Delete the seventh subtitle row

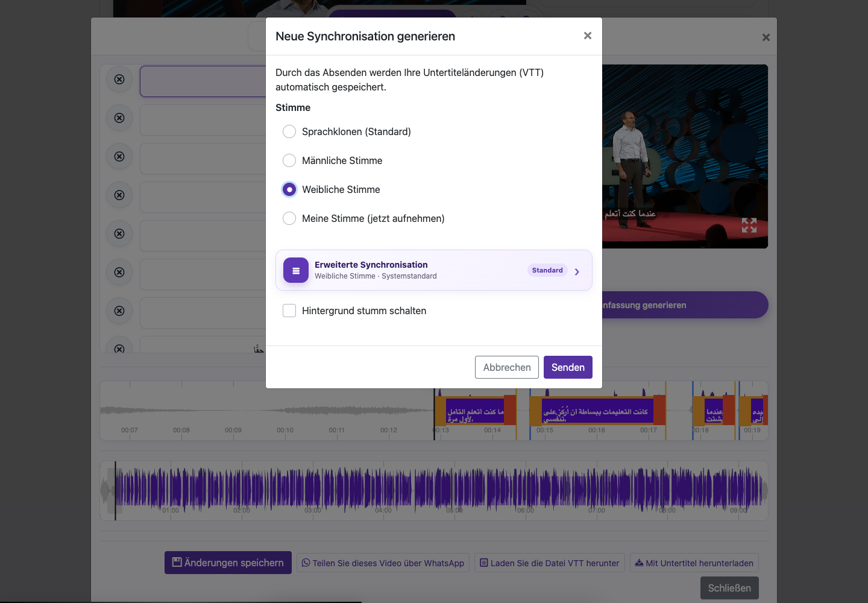(x=119, y=311)
